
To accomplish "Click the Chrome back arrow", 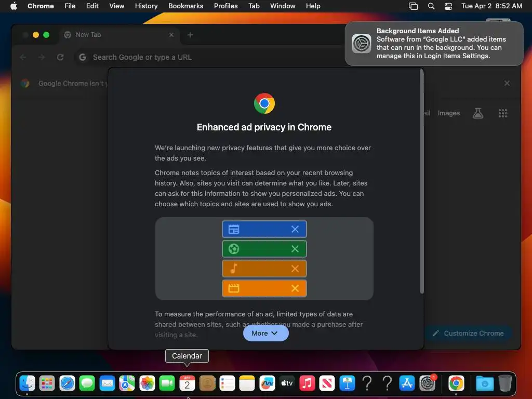I will click(x=23, y=57).
